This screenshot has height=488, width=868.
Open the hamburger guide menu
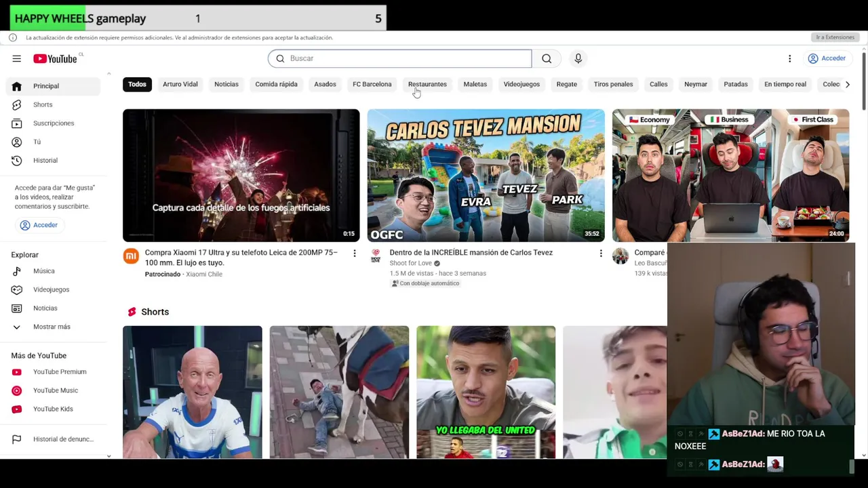click(x=16, y=58)
